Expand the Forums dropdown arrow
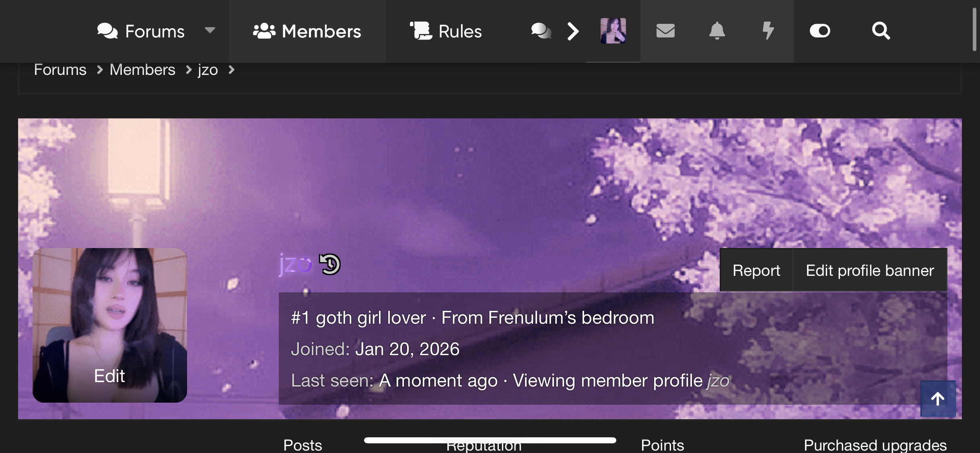980x453 pixels. click(x=210, y=30)
